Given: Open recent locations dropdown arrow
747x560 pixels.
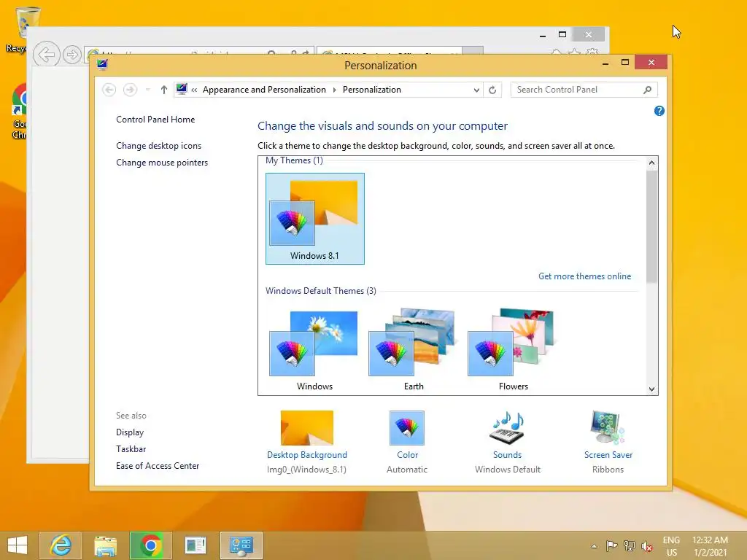Looking at the screenshot, I should click(x=147, y=90).
